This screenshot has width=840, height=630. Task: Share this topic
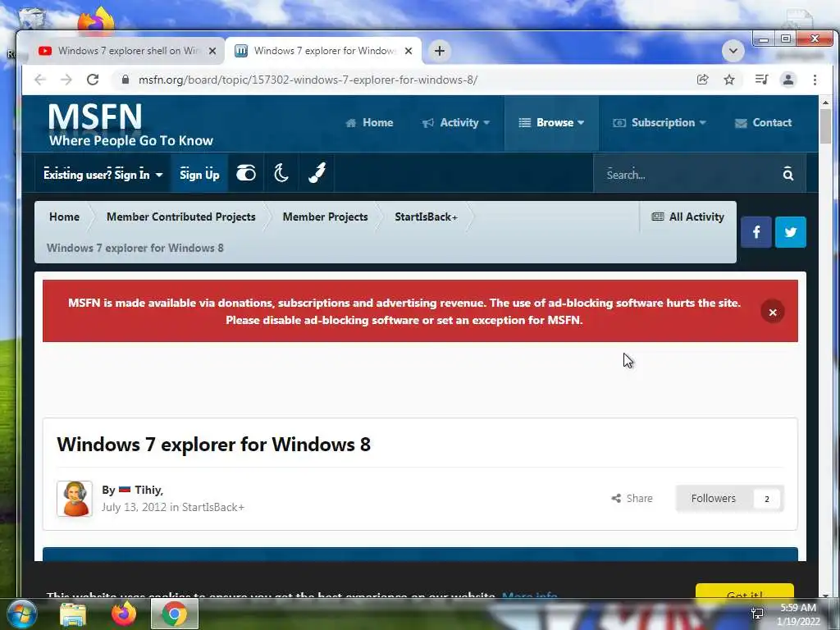(632, 498)
